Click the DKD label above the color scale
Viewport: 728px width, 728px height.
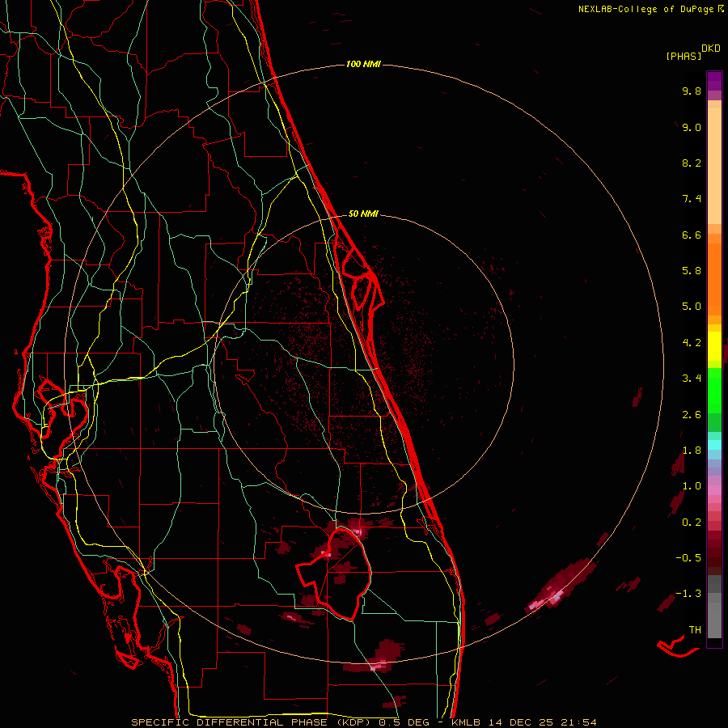click(x=711, y=49)
